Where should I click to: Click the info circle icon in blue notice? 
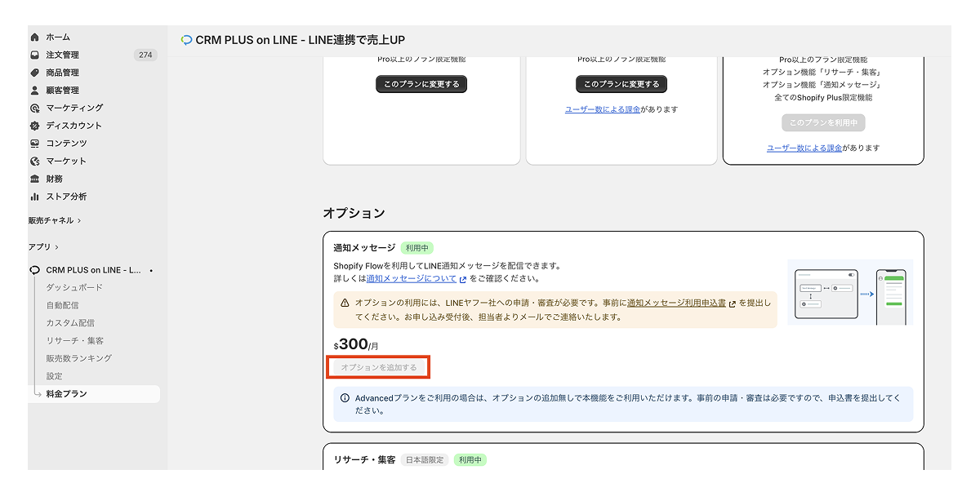(x=345, y=398)
